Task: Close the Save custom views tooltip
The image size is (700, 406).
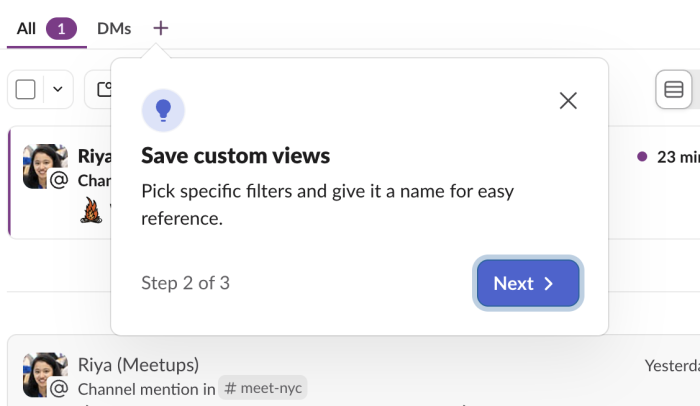Action: [x=568, y=100]
